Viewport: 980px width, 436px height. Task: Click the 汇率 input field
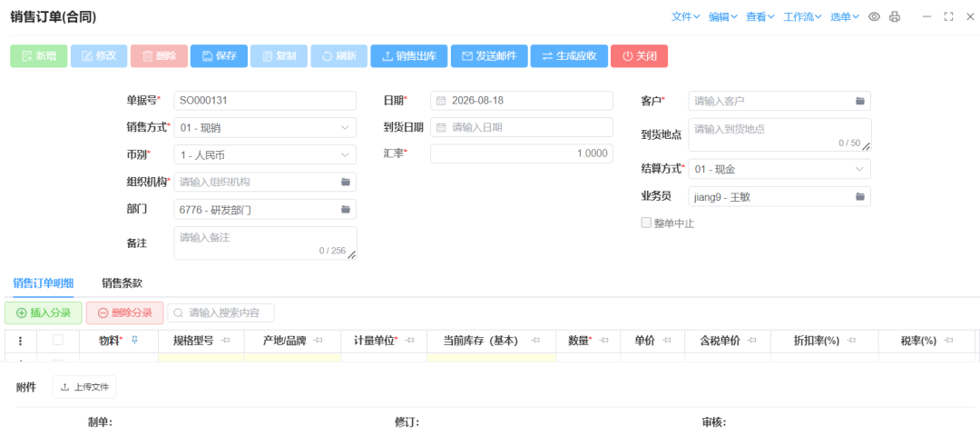pyautogui.click(x=522, y=154)
